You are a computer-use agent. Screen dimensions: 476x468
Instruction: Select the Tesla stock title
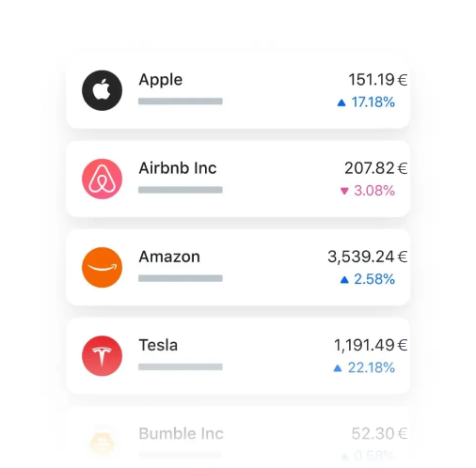(158, 345)
